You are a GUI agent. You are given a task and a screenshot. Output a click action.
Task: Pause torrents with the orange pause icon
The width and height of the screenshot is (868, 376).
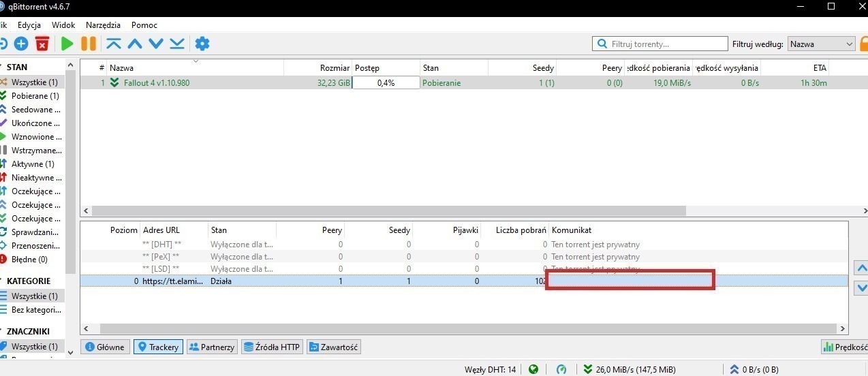(x=89, y=44)
